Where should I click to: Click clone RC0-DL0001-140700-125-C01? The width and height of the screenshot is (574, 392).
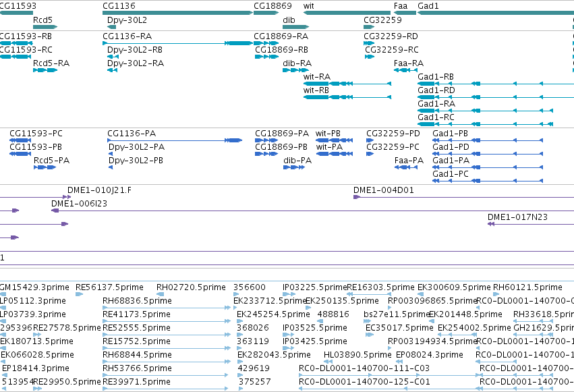364,381
